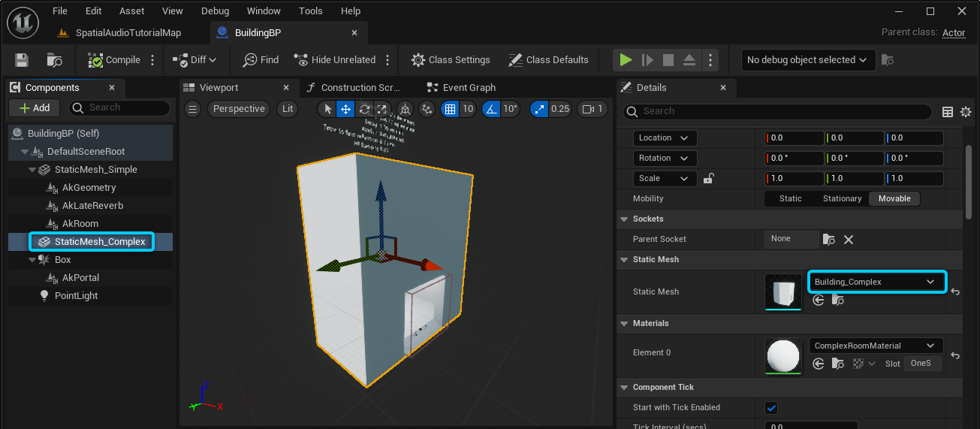
Task: Clear Parent Socket with the X icon
Action: [x=849, y=239]
